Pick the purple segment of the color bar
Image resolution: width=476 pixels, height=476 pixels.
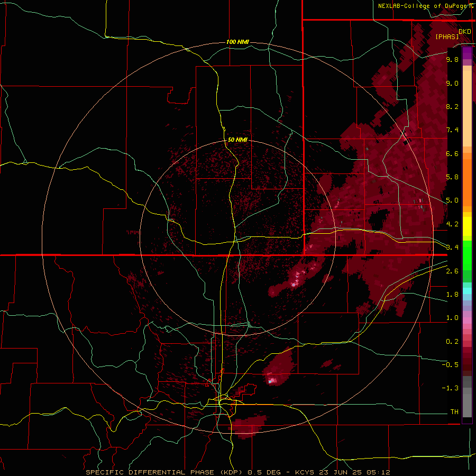(467, 53)
